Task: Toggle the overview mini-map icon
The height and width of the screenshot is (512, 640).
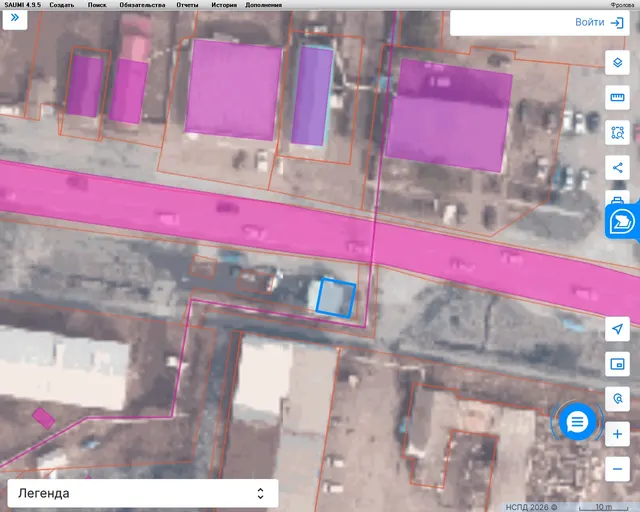Action: point(617,364)
